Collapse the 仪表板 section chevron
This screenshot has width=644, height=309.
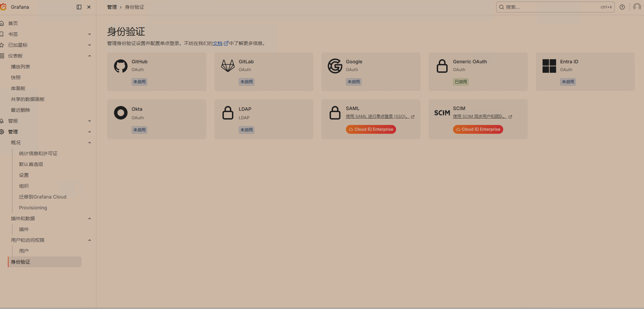pyautogui.click(x=90, y=56)
